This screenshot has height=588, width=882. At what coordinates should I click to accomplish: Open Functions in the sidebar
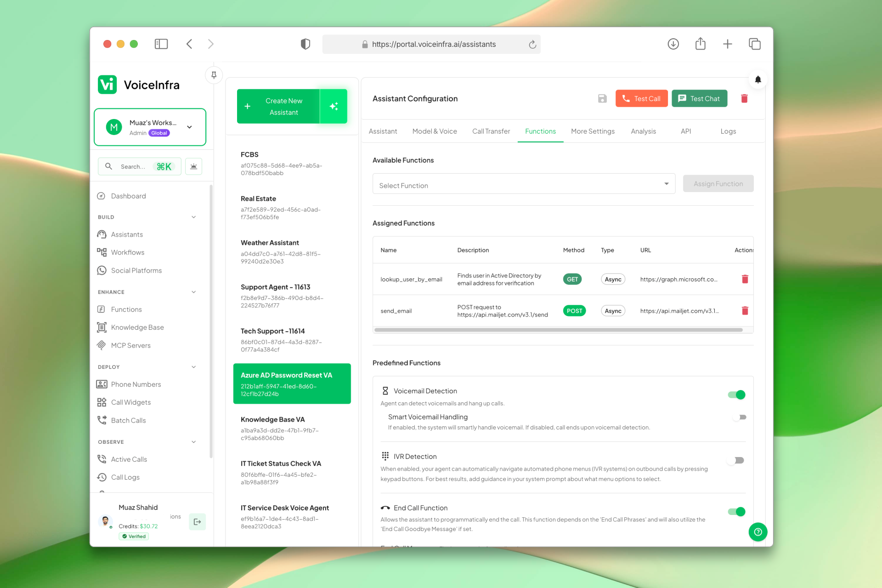[126, 309]
